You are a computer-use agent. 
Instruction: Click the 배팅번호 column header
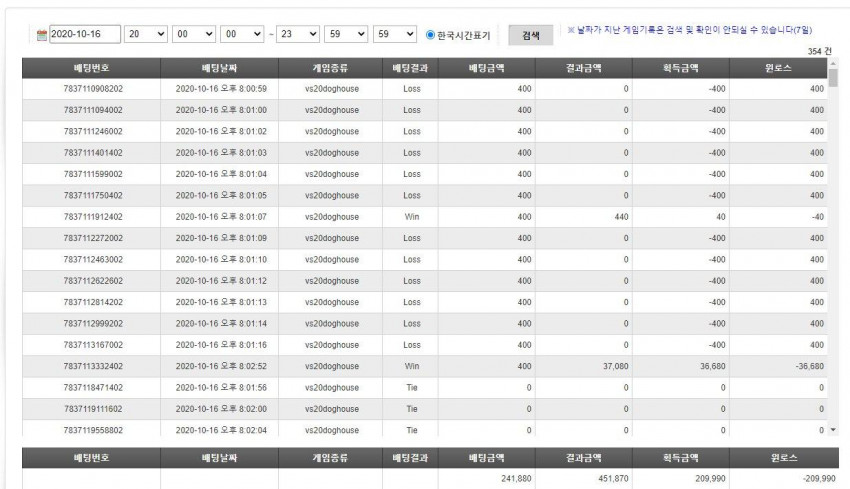(91, 68)
